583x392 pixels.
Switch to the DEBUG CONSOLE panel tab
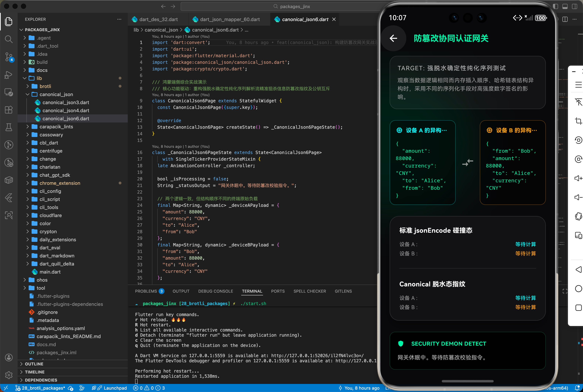coord(216,291)
